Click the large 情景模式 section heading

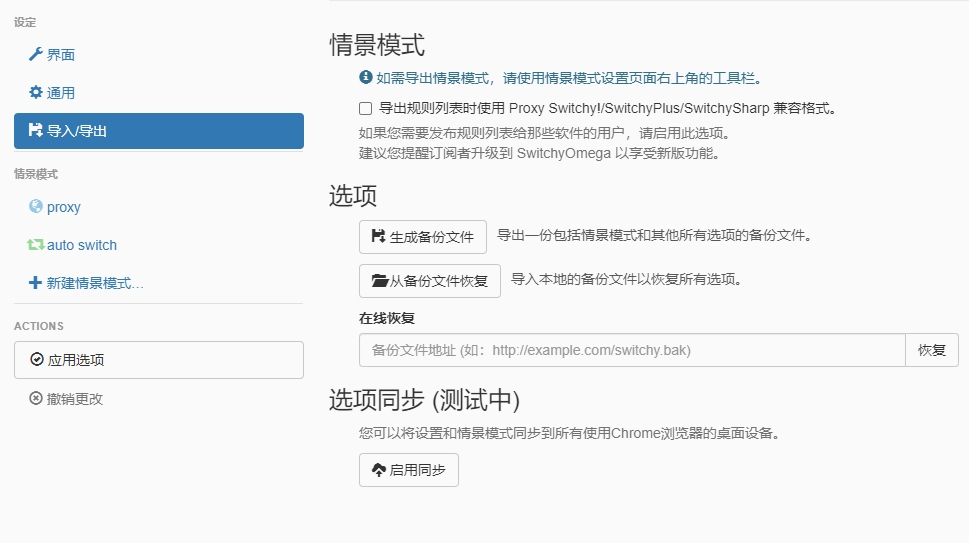pos(377,45)
